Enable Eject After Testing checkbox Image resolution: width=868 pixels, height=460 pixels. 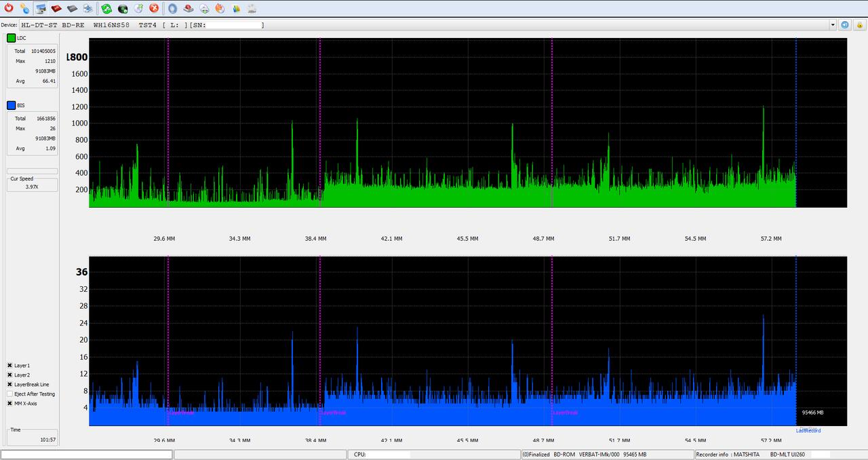10,394
